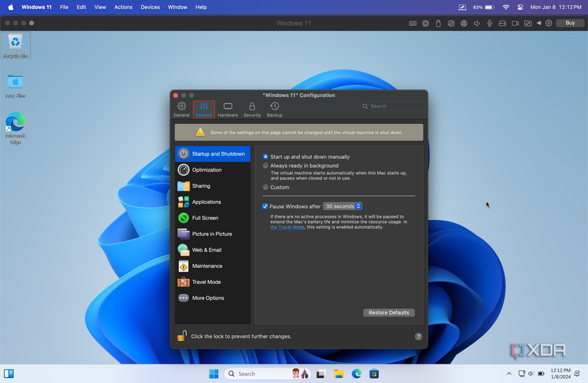Viewport: 588px width, 383px height.
Task: Open Microsoft Store in taskbar
Action: pos(374,374)
